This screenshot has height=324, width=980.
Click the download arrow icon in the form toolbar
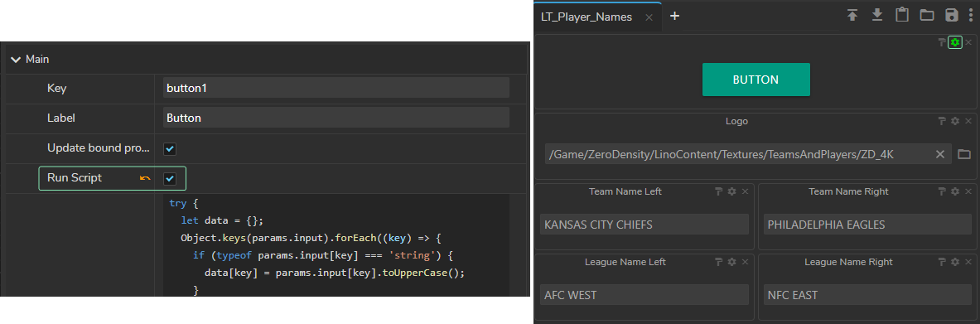(877, 16)
